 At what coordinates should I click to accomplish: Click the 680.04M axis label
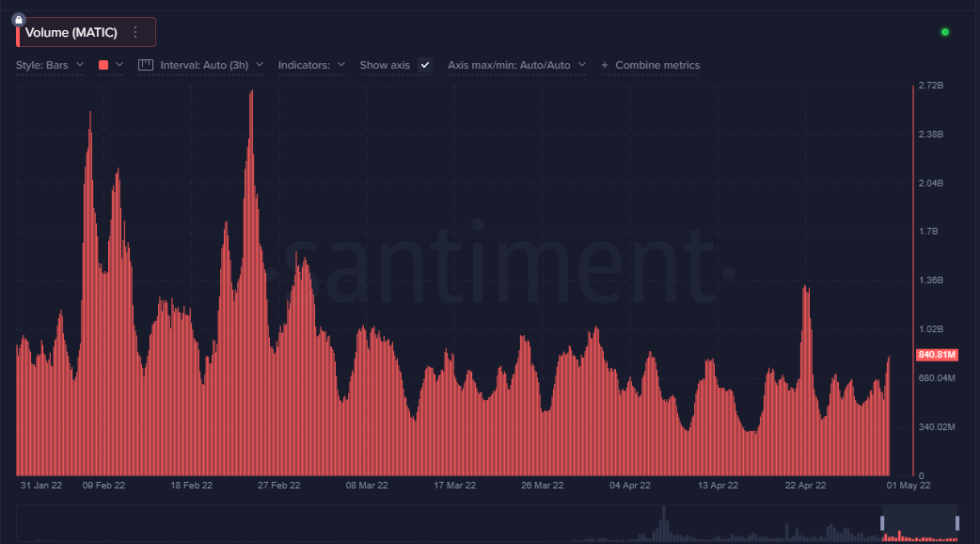point(936,377)
